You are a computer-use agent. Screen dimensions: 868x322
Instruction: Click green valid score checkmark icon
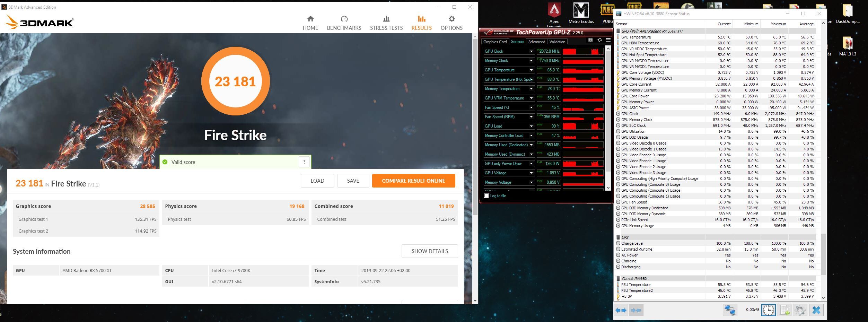165,162
